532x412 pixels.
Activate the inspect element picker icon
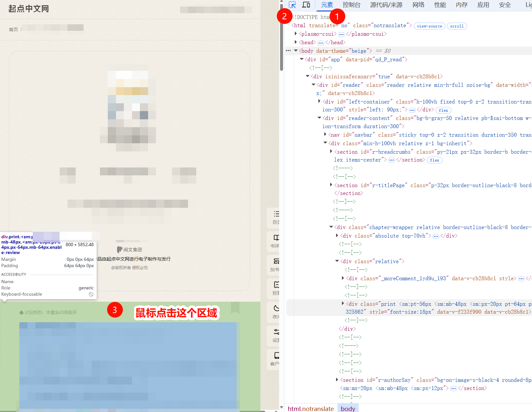point(292,5)
